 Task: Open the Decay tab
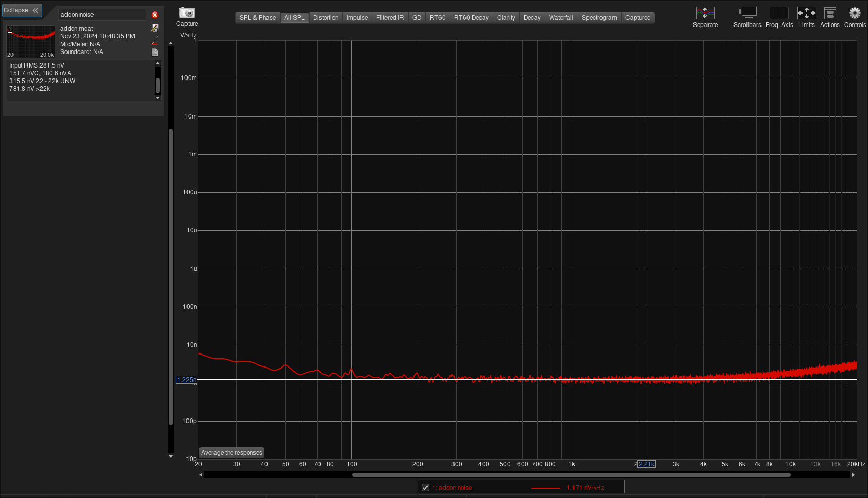pos(532,18)
